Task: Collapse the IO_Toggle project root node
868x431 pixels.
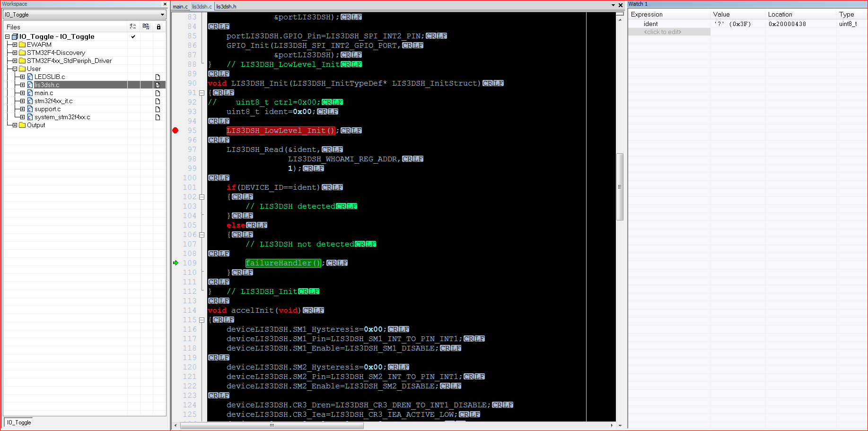Action: tap(8, 36)
